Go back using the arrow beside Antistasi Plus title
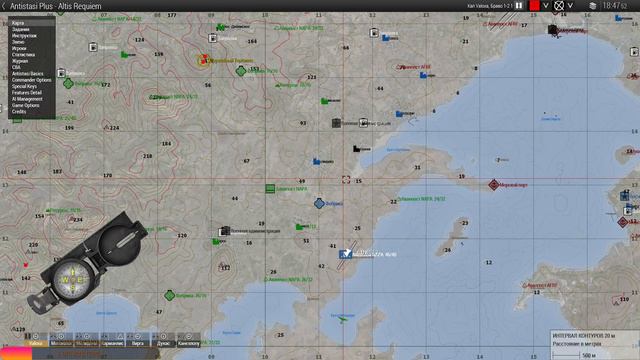The height and width of the screenshot is (360, 640). tap(4, 6)
